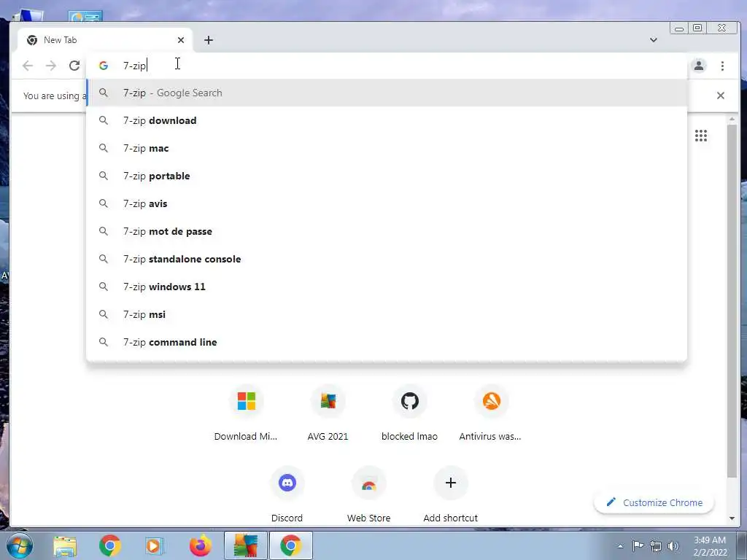Pick the '7-zip command line' suggestion
Image resolution: width=747 pixels, height=560 pixels.
(387, 342)
